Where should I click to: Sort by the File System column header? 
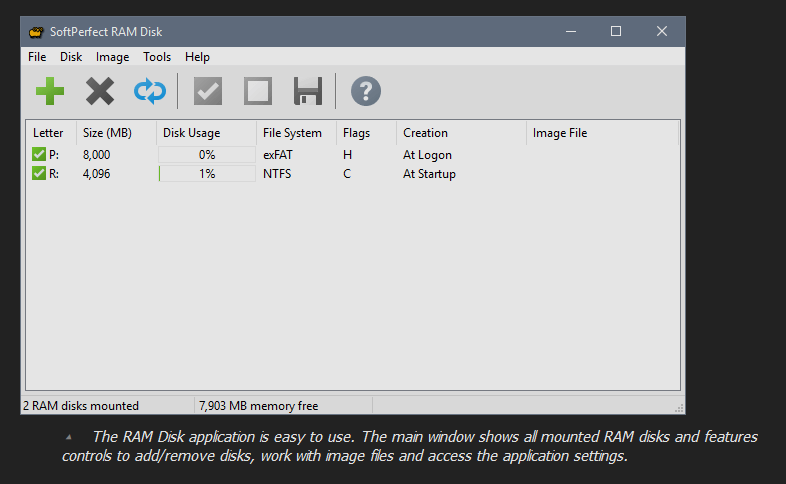tap(297, 133)
